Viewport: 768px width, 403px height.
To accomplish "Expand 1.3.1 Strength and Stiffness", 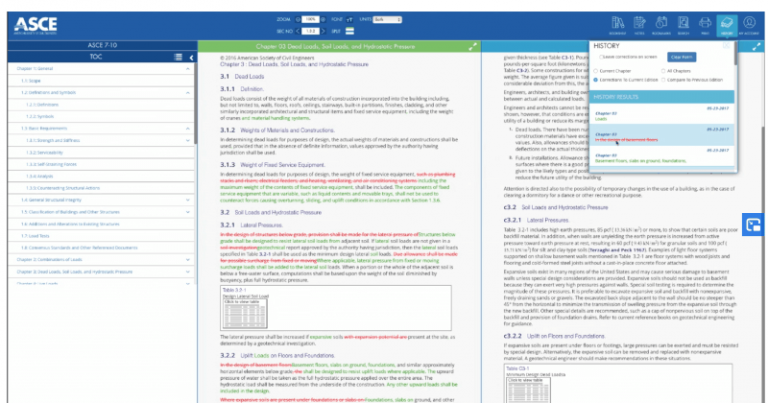I will 188,141.
